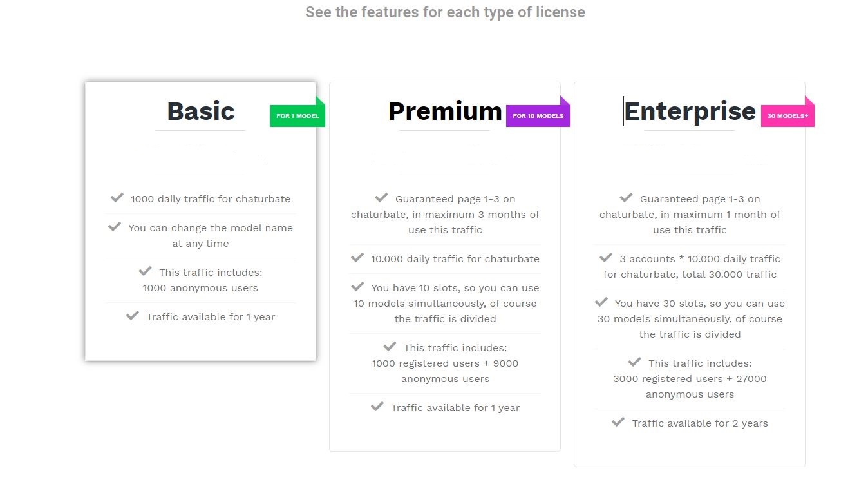Viewport: 868px width, 502px height.
Task: Select the Basic license heading
Action: (200, 111)
